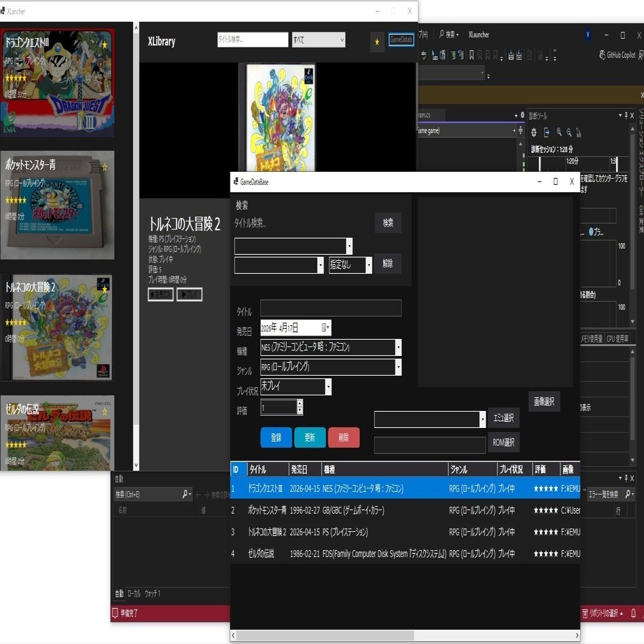Select the トルネコの大冒険2 card in sidebar
Image resolution: width=644 pixels, height=644 pixels.
click(57, 327)
